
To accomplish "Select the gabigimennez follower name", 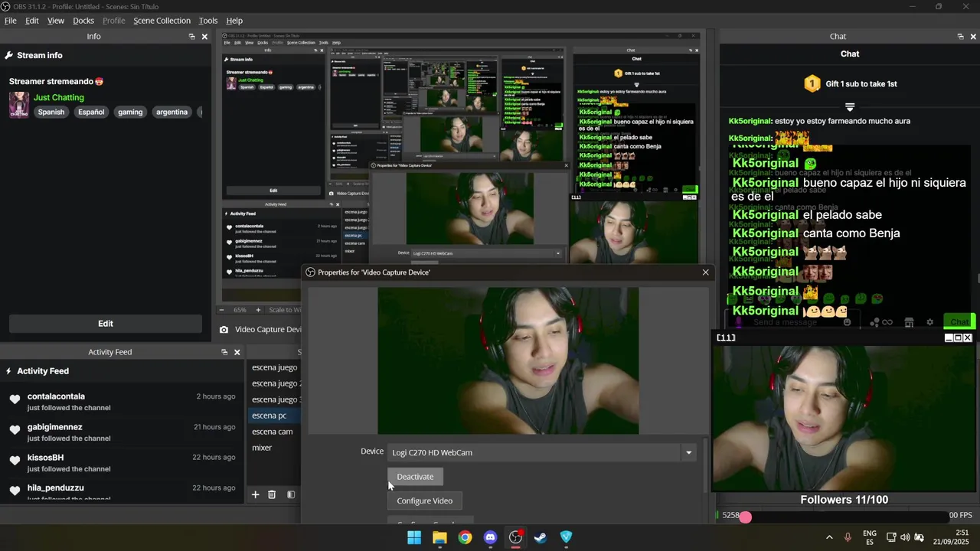I will click(x=54, y=427).
